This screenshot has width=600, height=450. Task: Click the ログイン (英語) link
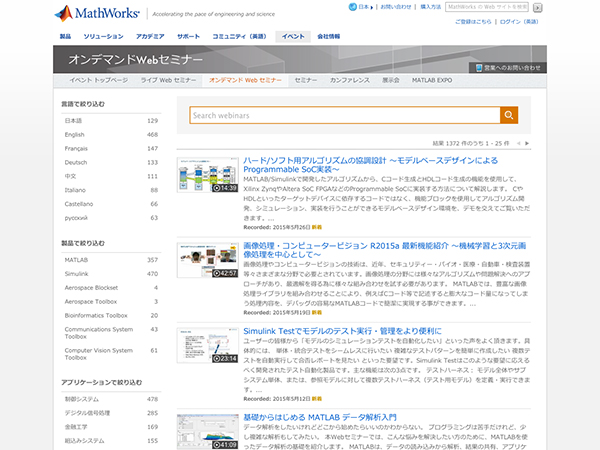(x=519, y=22)
